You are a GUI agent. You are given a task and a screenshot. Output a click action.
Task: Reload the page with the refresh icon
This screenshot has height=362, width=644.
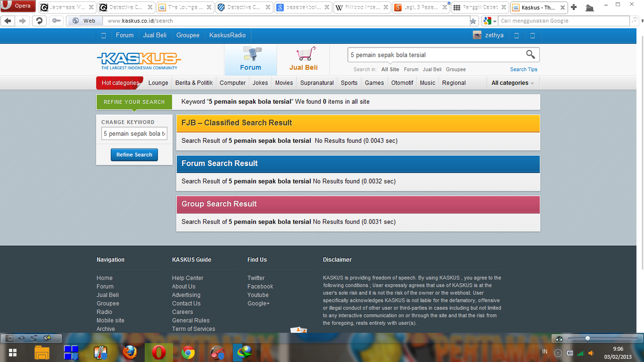pyautogui.click(x=39, y=21)
